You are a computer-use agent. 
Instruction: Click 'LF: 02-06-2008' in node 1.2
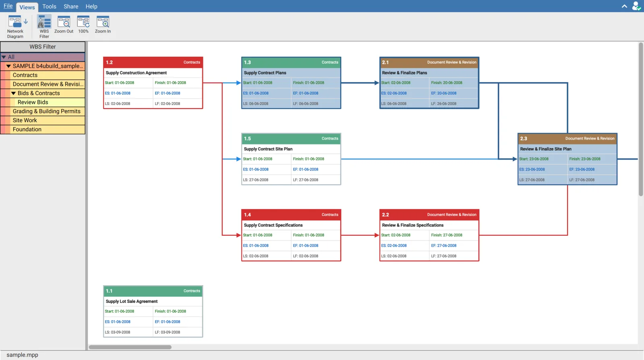tap(167, 104)
